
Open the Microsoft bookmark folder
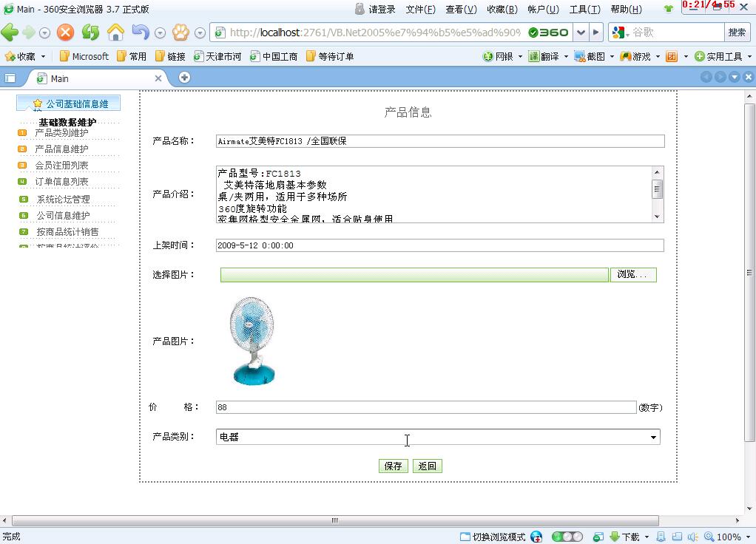click(84, 56)
